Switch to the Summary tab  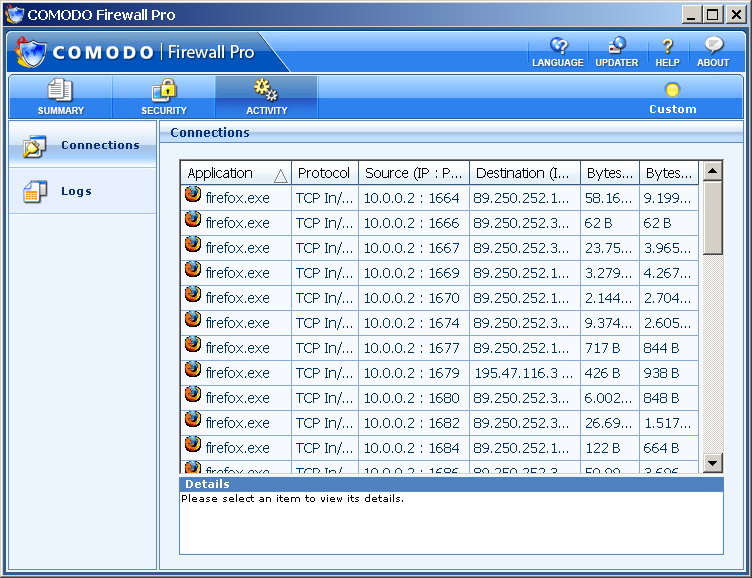[x=60, y=97]
